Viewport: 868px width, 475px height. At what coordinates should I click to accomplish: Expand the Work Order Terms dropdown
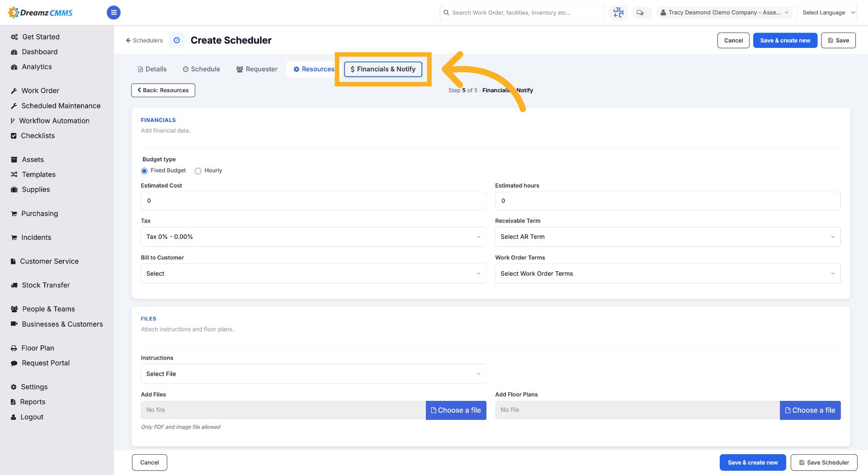(x=668, y=273)
